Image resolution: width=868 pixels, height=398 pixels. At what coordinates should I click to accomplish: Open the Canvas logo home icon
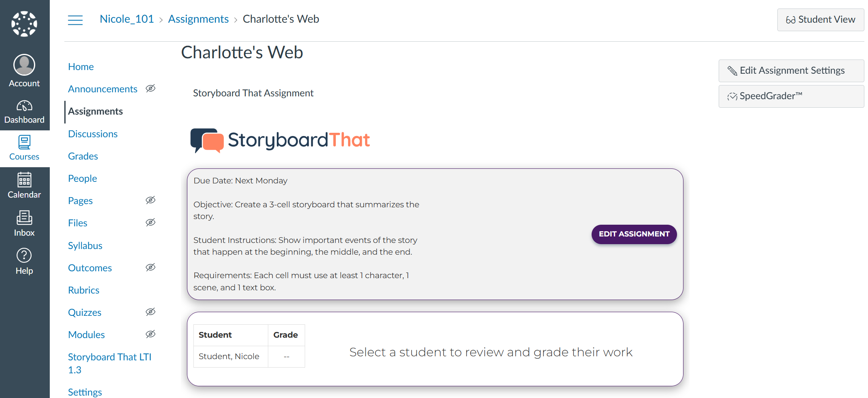tap(24, 24)
